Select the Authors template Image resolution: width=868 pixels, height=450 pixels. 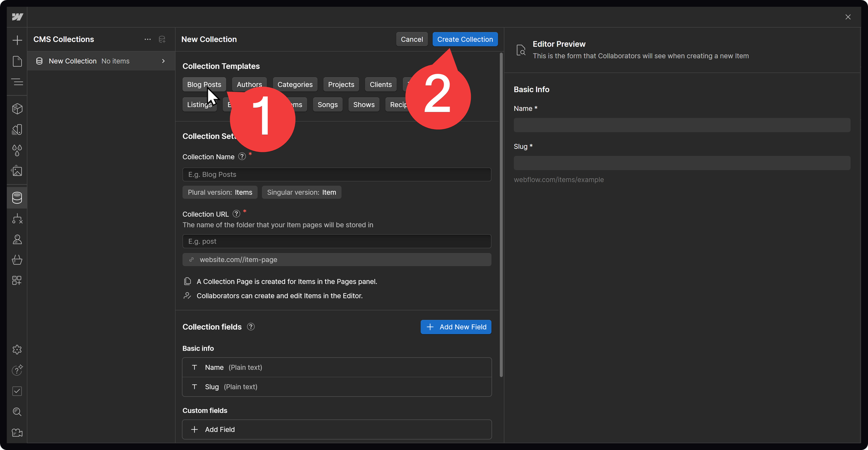[x=249, y=84]
